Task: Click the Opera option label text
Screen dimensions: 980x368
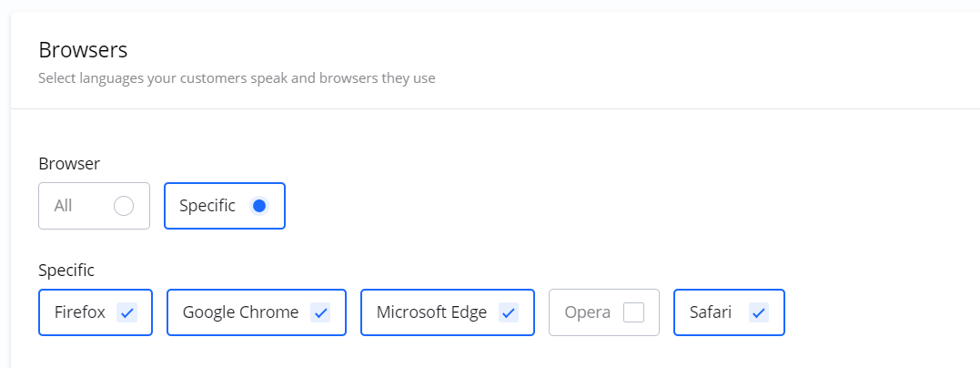Action: tap(587, 312)
